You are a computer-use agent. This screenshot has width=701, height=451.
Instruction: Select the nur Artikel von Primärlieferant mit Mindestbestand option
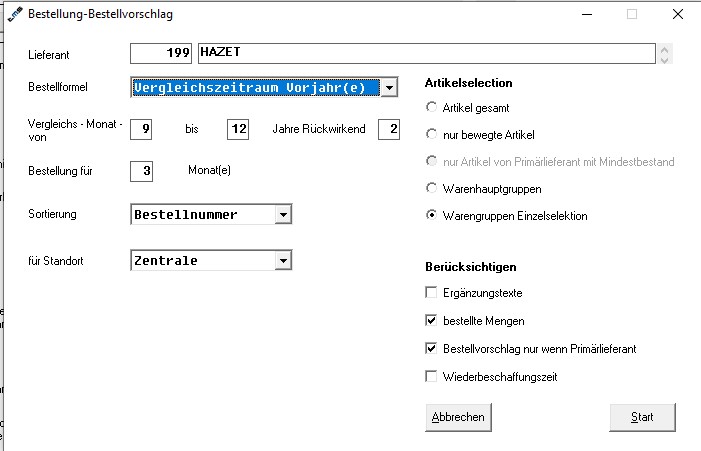click(x=431, y=161)
